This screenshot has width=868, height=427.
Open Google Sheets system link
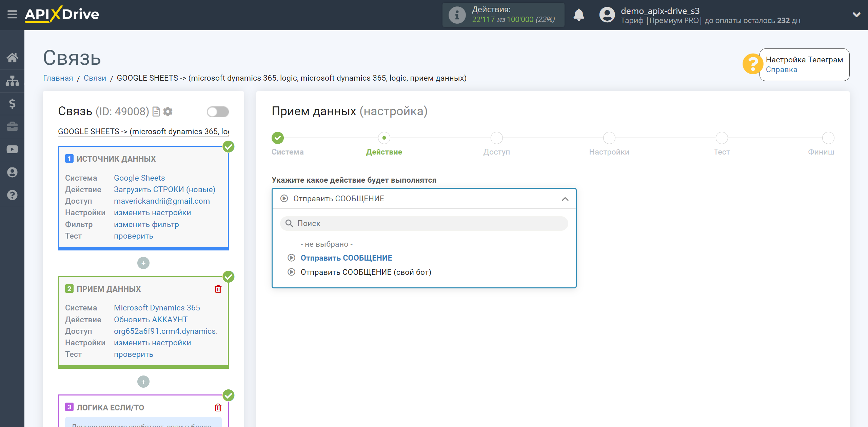click(139, 178)
